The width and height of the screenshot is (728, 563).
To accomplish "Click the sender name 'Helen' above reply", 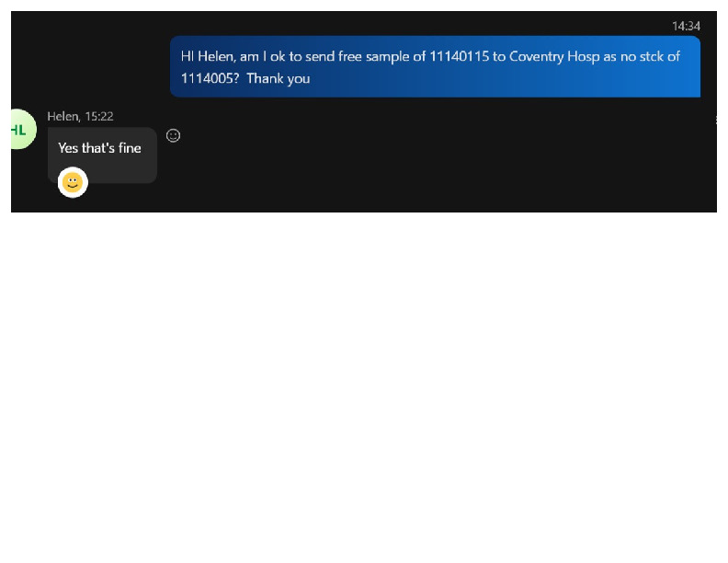I will (63, 117).
